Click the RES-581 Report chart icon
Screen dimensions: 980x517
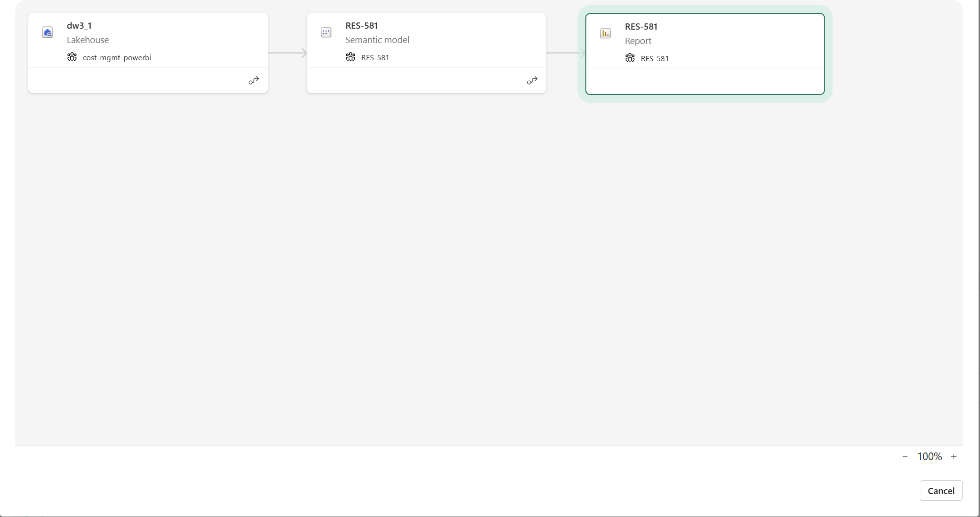606,33
